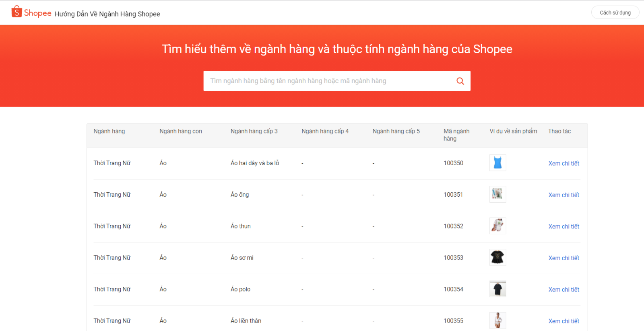
Task: Focus the category search input field
Action: tap(326, 81)
